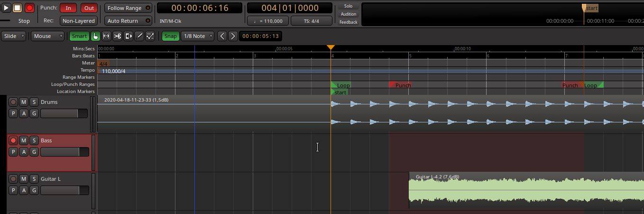
Task: Open the Non-Layered record mode dropdown
Action: tap(79, 21)
